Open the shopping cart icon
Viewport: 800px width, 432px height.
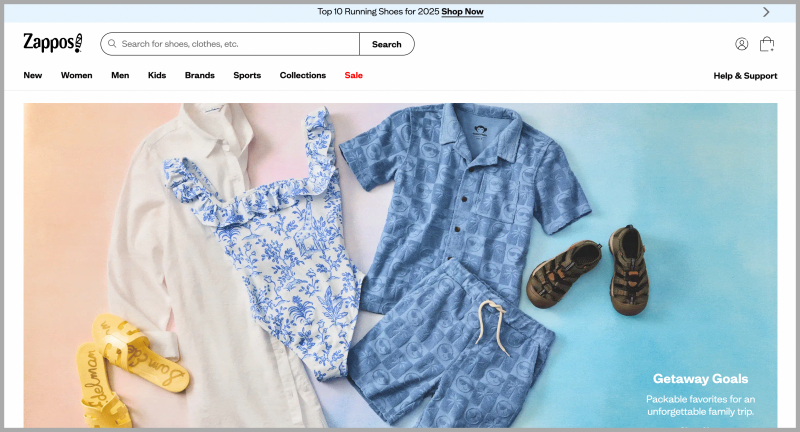(x=767, y=44)
